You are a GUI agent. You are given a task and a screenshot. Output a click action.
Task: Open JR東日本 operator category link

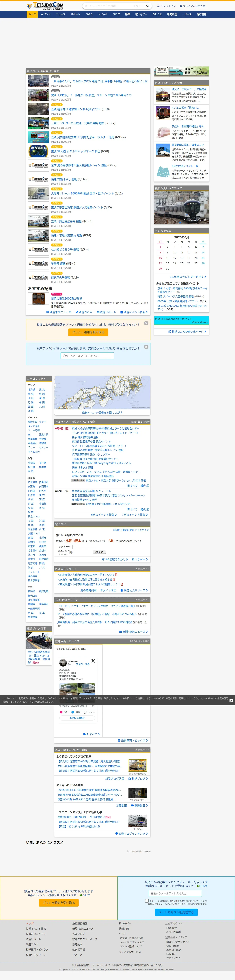(x=44, y=482)
